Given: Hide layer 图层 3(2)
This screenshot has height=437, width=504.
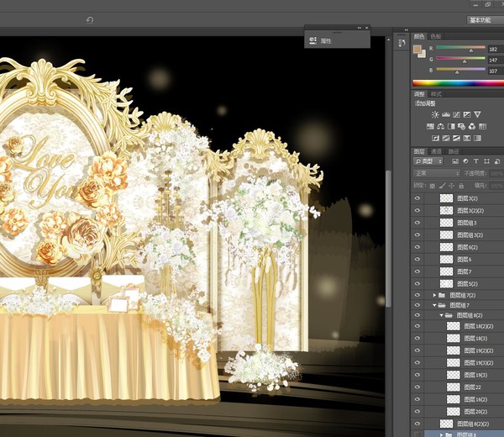Looking at the screenshot, I should click(x=417, y=198).
